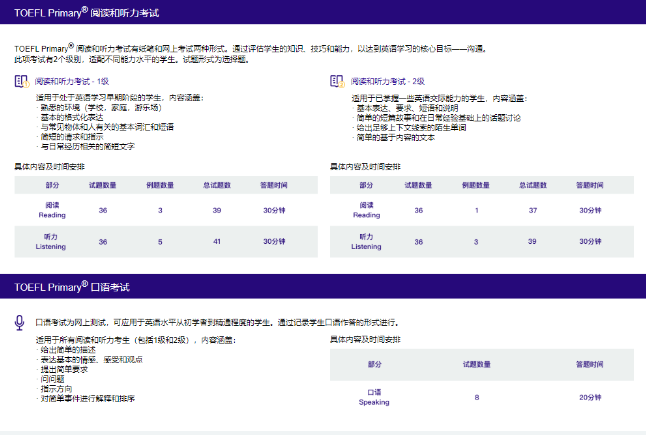Click '30分钟' in the Level 2 Reading row
This screenshot has height=435, width=646.
590,210
